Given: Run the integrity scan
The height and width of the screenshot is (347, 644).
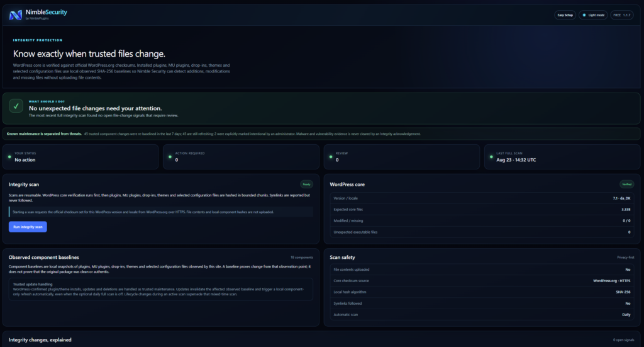Looking at the screenshot, I should pyautogui.click(x=28, y=227).
